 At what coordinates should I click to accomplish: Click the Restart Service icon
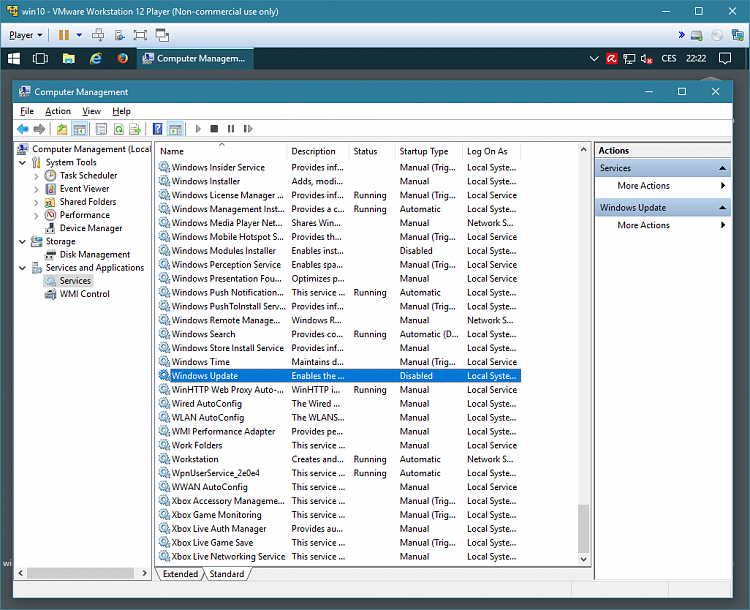coord(248,129)
